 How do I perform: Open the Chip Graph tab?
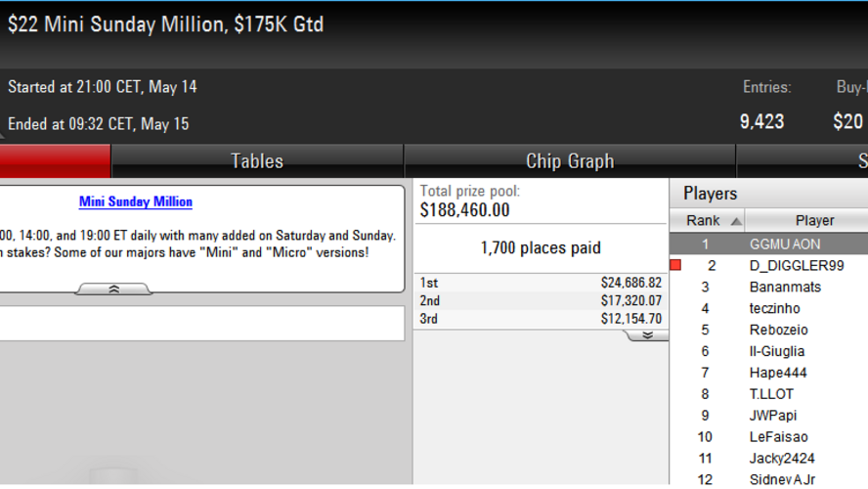tap(570, 161)
